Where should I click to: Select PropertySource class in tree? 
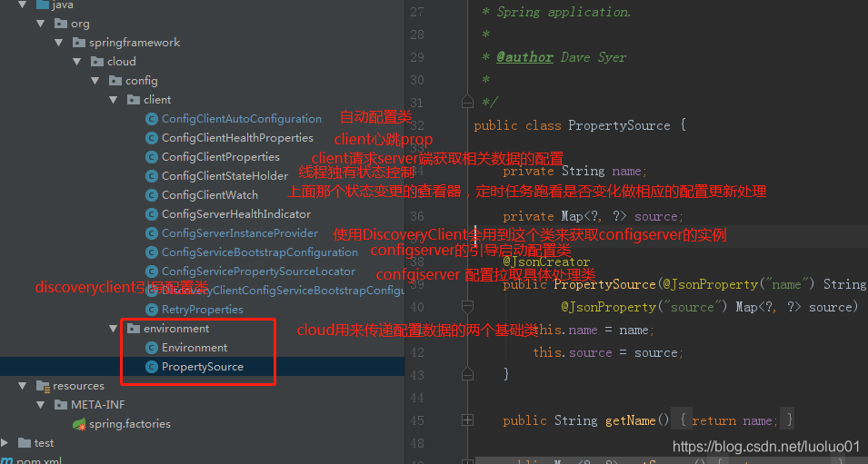point(202,367)
